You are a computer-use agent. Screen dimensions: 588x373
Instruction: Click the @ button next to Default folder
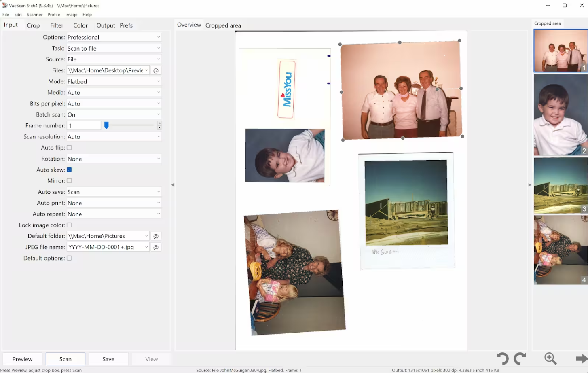click(x=156, y=236)
